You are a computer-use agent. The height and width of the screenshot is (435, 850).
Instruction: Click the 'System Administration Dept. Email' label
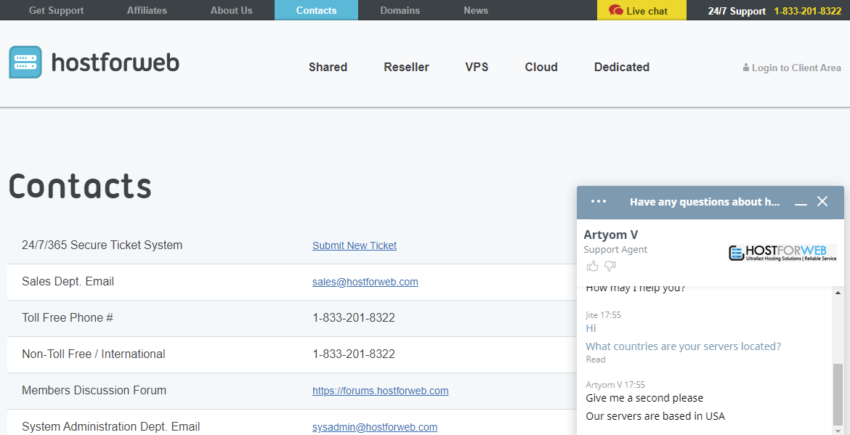tap(111, 427)
